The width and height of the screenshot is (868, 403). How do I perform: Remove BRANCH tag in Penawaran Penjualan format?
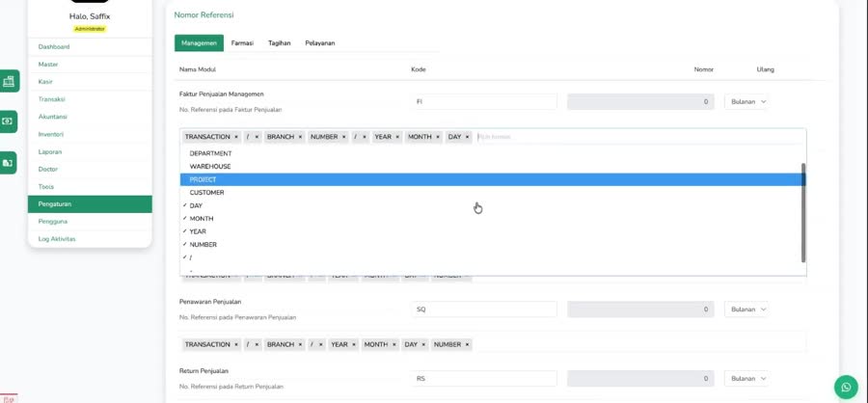coord(301,344)
